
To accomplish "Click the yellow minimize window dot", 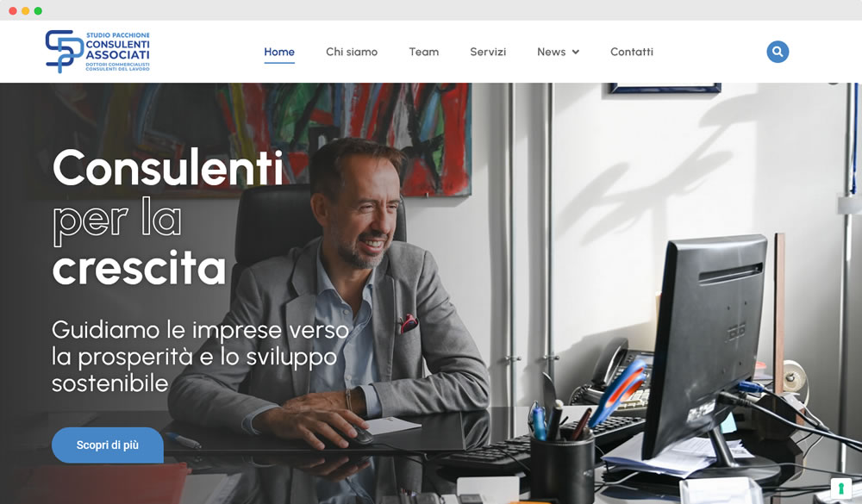I will pyautogui.click(x=25, y=11).
